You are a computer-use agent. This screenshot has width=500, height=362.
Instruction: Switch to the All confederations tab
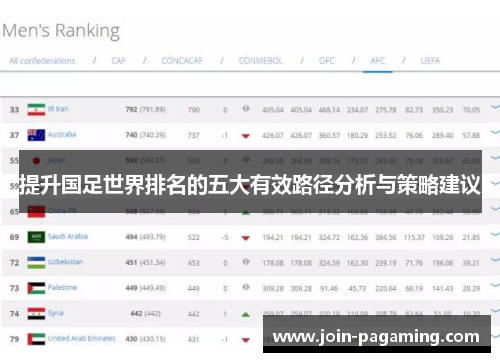click(x=42, y=61)
